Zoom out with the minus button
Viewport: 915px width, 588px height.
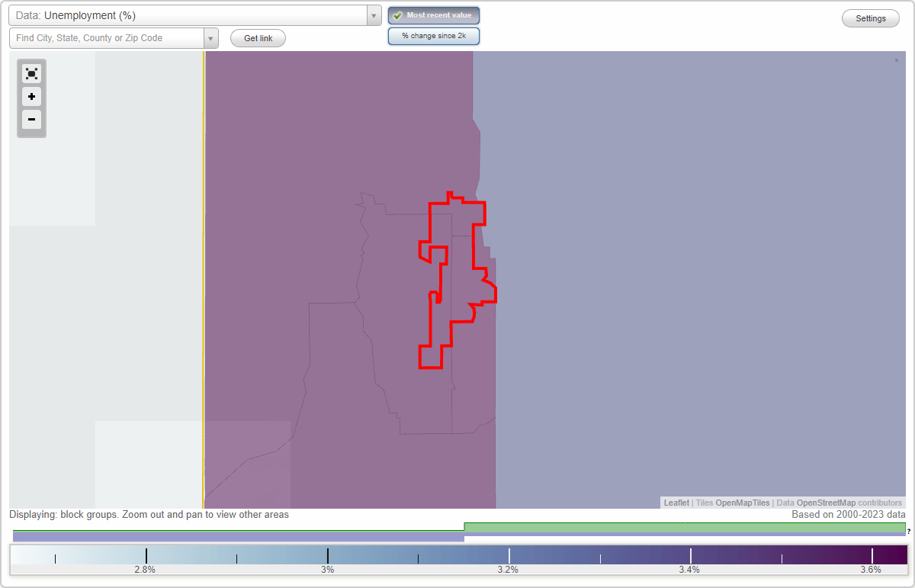[x=31, y=120]
